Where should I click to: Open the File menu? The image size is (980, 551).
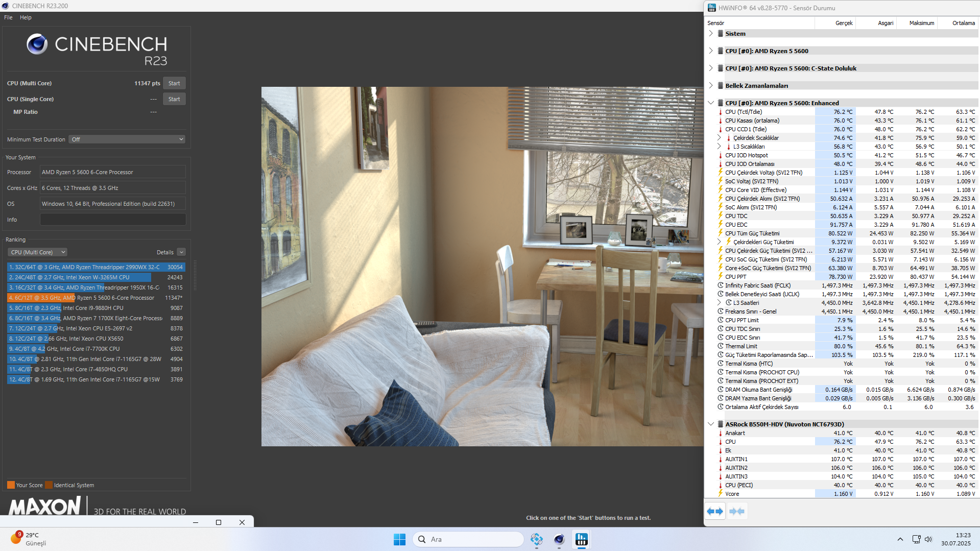coord(8,17)
